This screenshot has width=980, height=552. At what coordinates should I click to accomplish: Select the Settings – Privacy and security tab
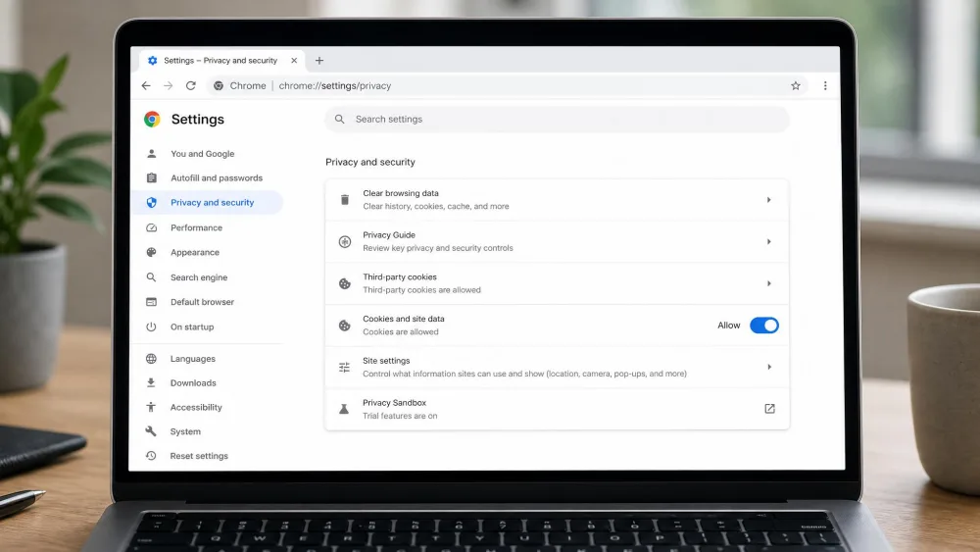[x=221, y=61]
